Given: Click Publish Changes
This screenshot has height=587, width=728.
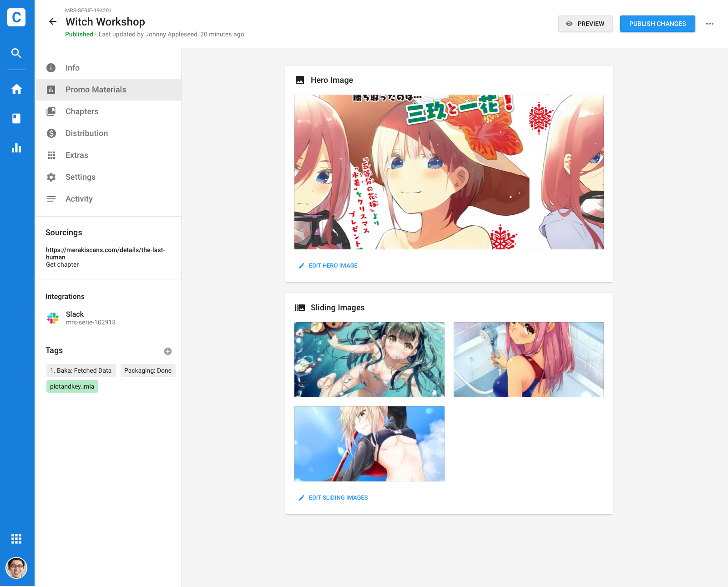Looking at the screenshot, I should [657, 24].
